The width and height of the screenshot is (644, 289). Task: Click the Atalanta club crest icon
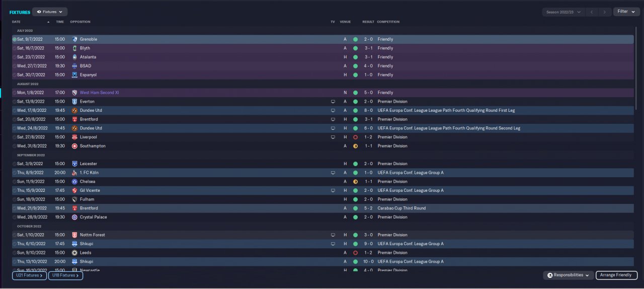74,57
